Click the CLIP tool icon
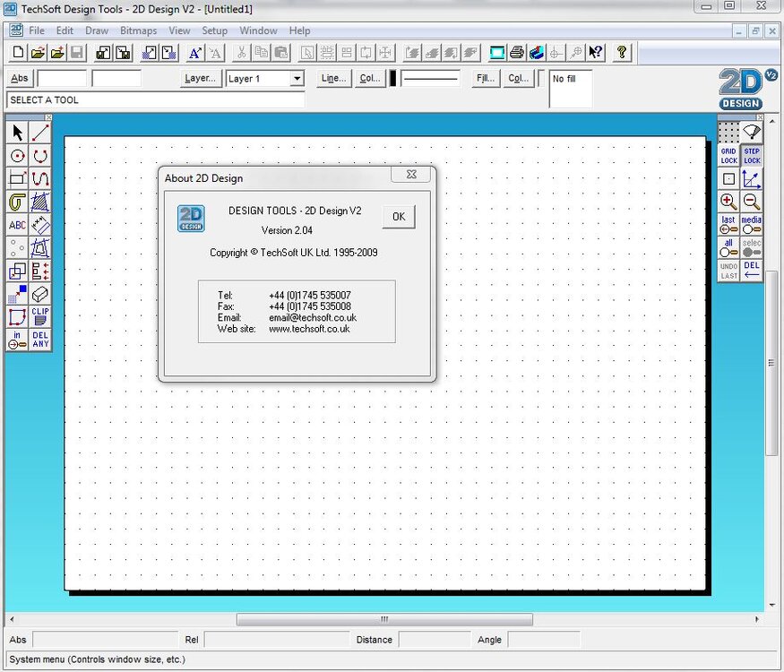The image size is (784, 672). tap(40, 317)
